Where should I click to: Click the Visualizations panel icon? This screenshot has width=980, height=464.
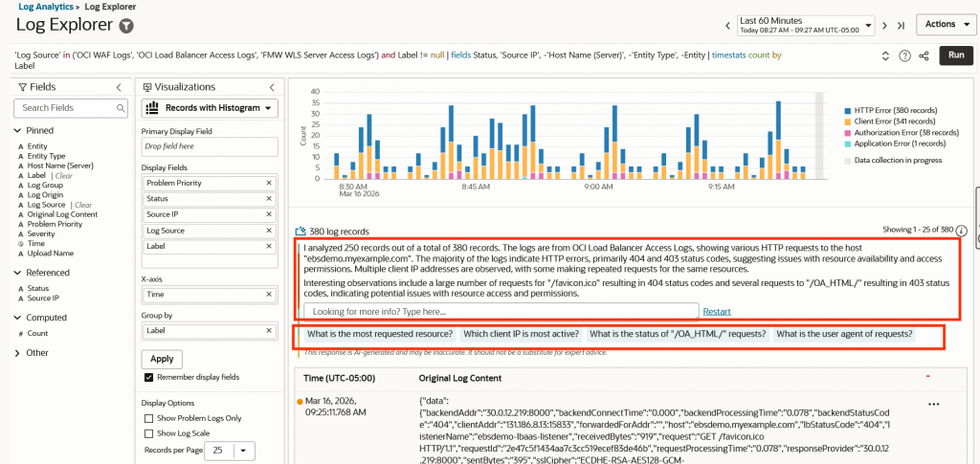point(147,87)
